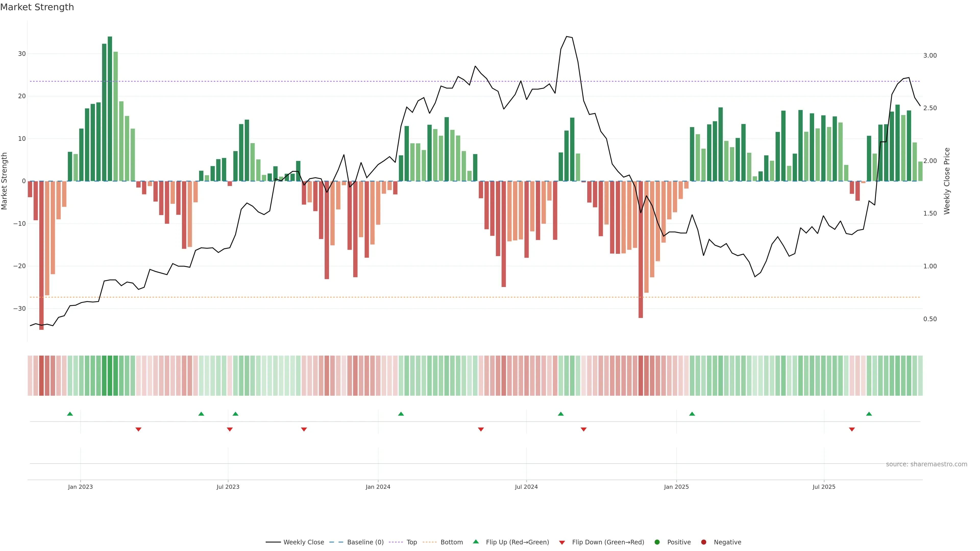Click the rightmost red Flip Down triangle marker
Image resolution: width=980 pixels, height=551 pixels.
tap(852, 429)
